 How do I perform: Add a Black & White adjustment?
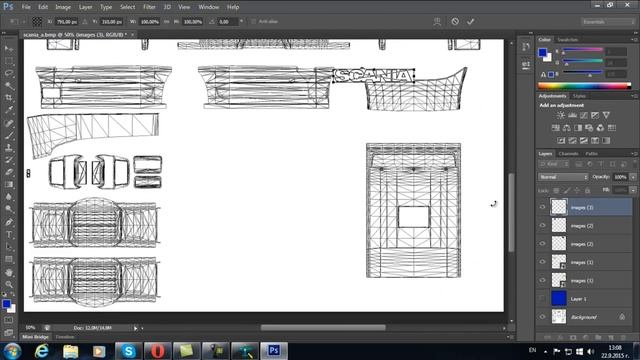click(578, 128)
